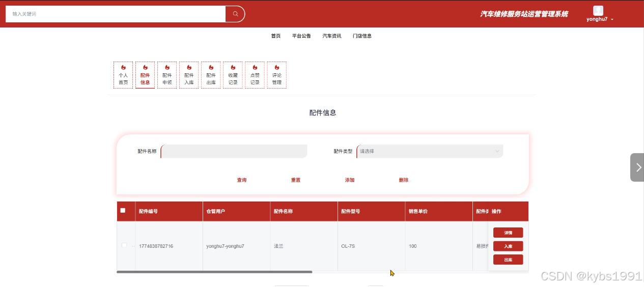Viewport: 644px width, 287px height.
Task: Click the 配件编号 column header
Action: 169,211
